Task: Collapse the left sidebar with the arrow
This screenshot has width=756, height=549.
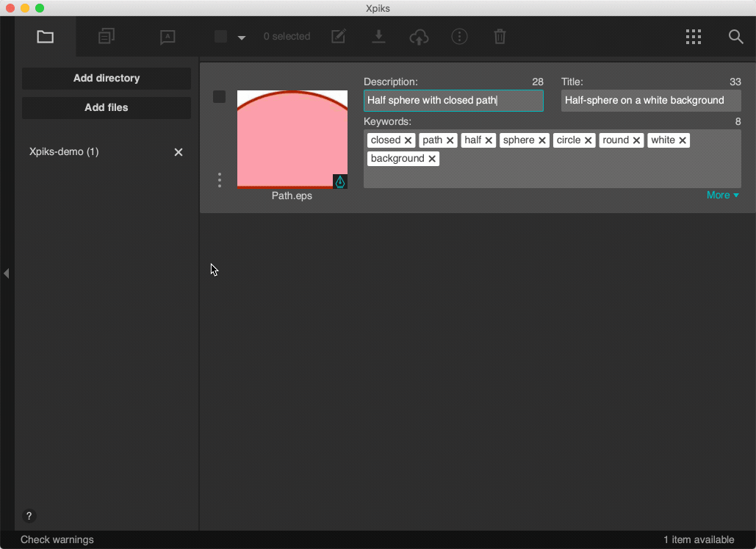Action: [7, 273]
